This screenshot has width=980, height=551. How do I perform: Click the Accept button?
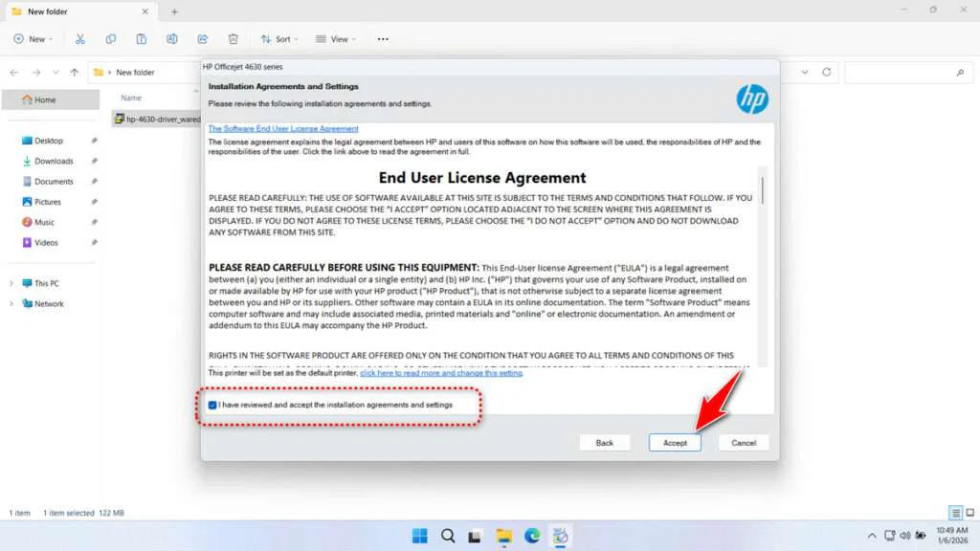coord(675,442)
